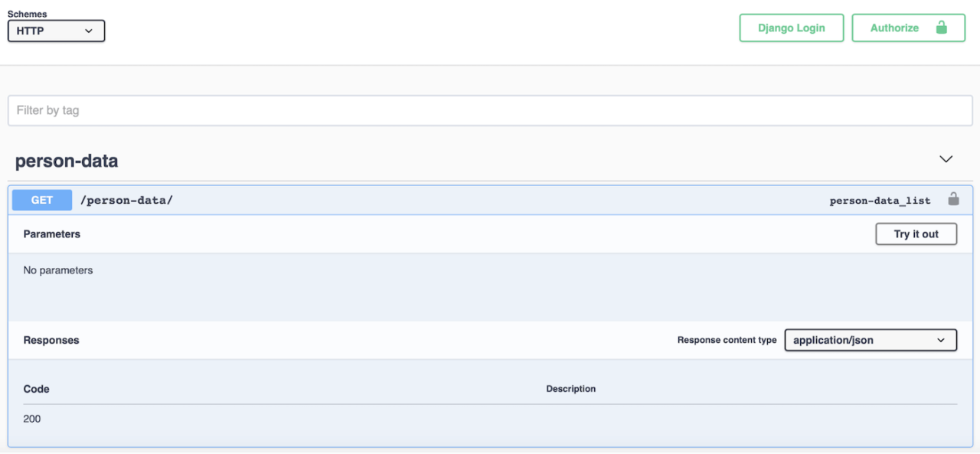Image resolution: width=980 pixels, height=454 pixels.
Task: Click the Django Login button
Action: tap(791, 28)
